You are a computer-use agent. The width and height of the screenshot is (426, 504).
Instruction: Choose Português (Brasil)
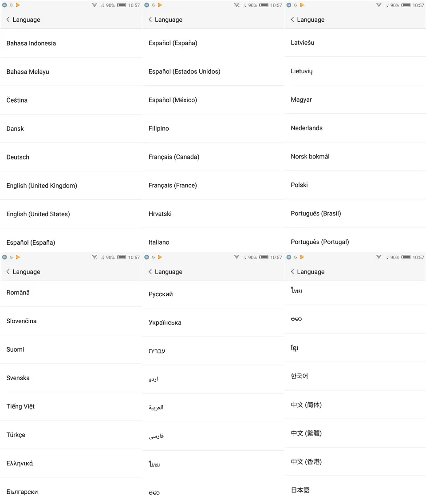[x=355, y=214]
